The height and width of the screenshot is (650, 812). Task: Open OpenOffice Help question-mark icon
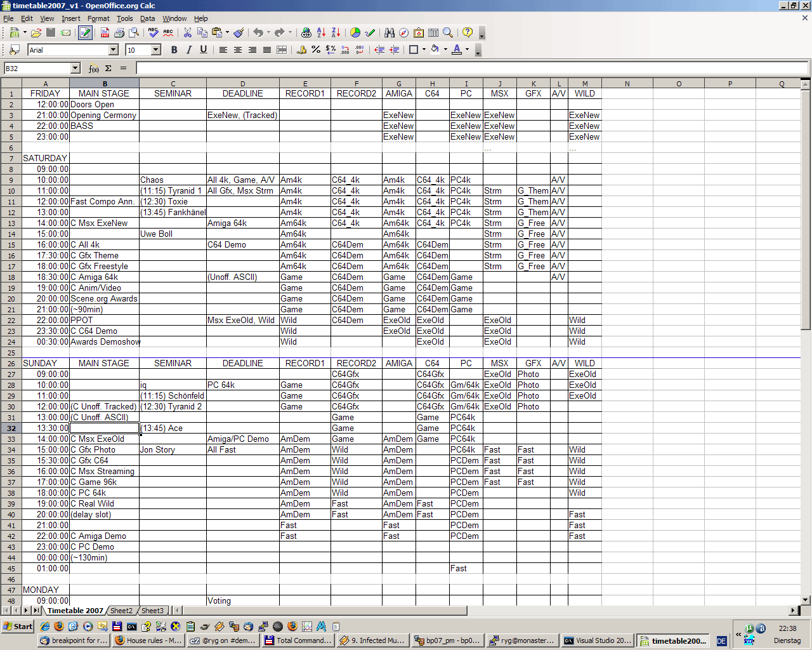468,32
